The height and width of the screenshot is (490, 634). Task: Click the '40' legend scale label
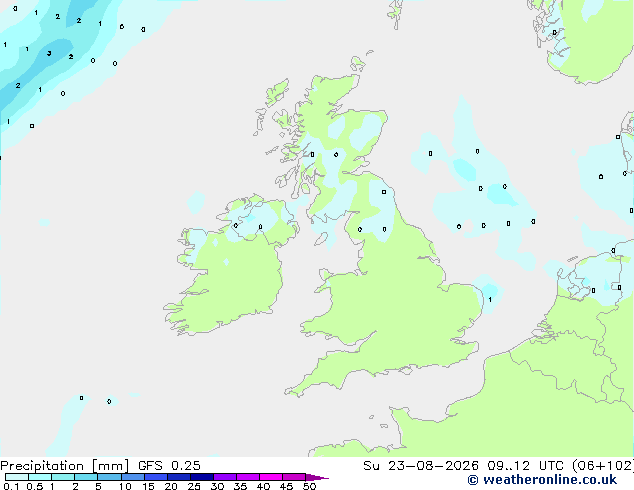pyautogui.click(x=263, y=486)
